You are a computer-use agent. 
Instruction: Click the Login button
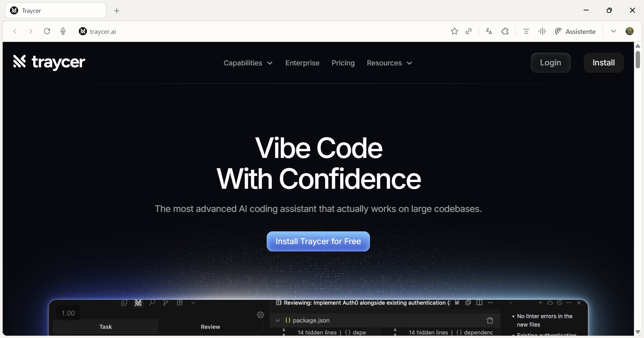550,63
